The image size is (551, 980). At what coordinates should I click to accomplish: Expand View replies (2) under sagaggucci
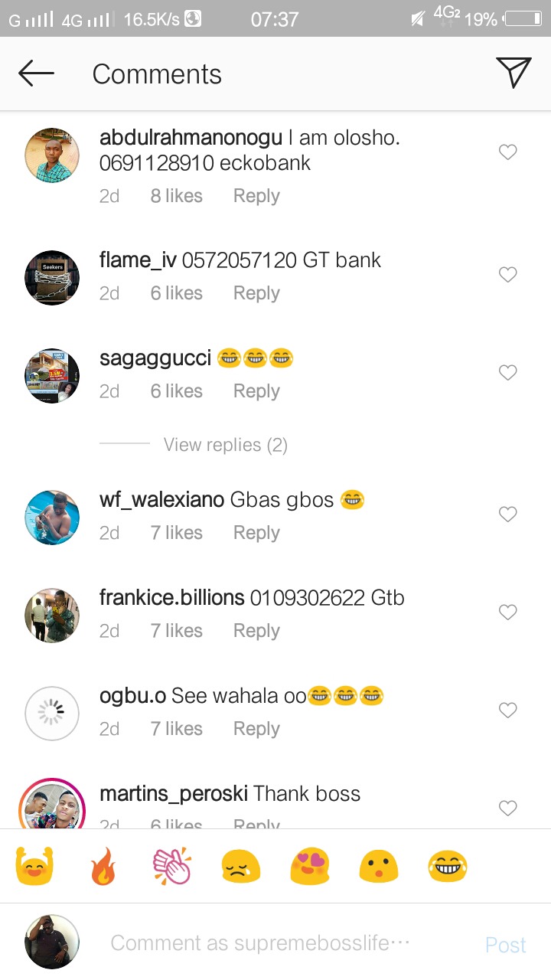(225, 445)
